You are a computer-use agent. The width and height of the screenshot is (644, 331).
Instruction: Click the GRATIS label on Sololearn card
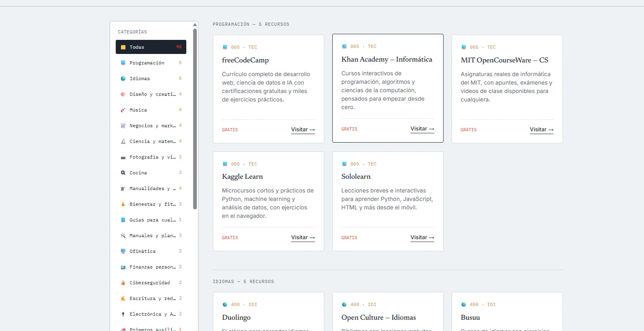[x=349, y=238]
